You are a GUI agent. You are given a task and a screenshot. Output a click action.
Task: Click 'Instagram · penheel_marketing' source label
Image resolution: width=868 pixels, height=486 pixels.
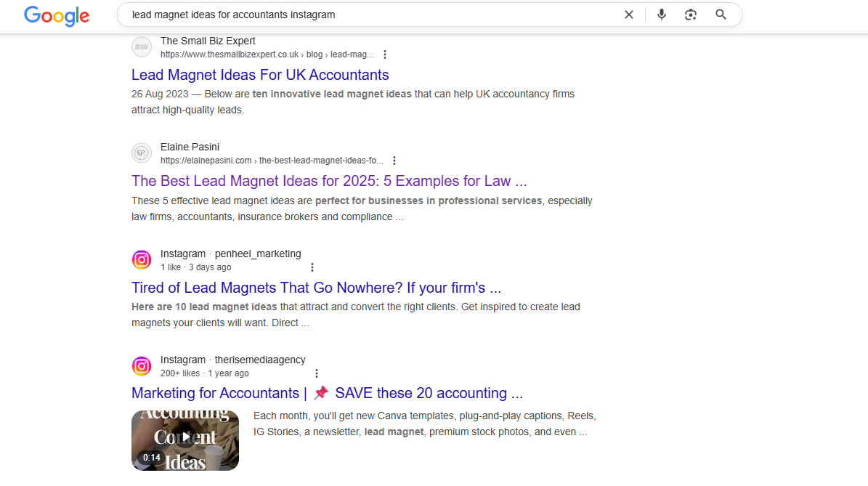[x=231, y=254]
